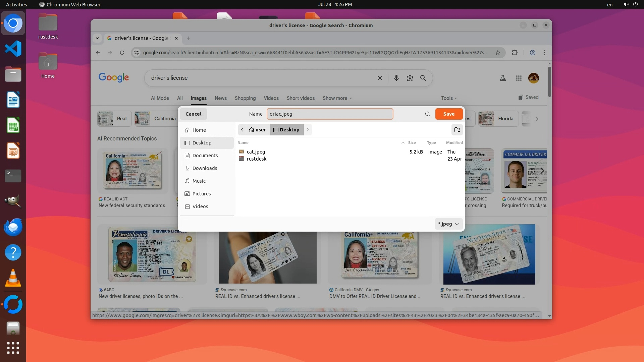This screenshot has width=644, height=362.
Task: Launch VS Code from the dock
Action: click(x=13, y=49)
